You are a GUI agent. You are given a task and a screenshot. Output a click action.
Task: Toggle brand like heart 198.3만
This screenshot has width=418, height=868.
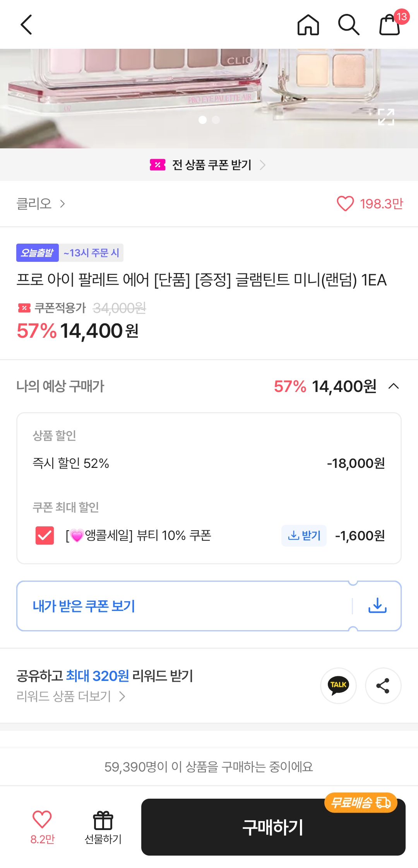pyautogui.click(x=345, y=203)
